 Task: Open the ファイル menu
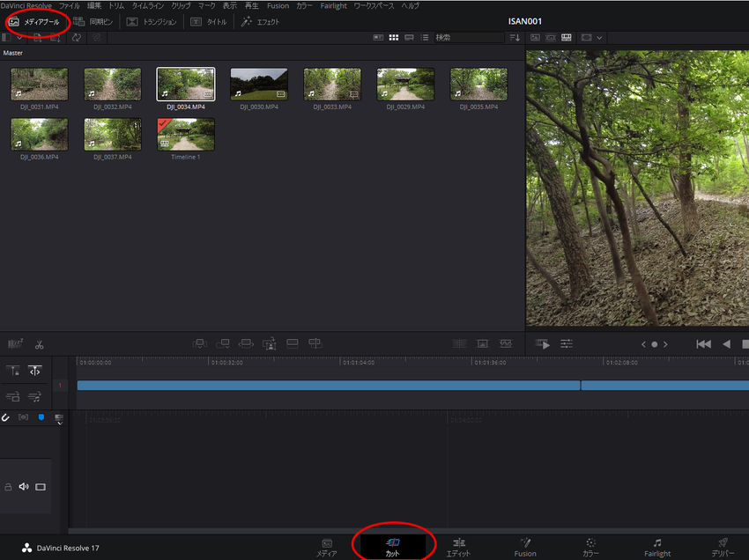tap(70, 6)
